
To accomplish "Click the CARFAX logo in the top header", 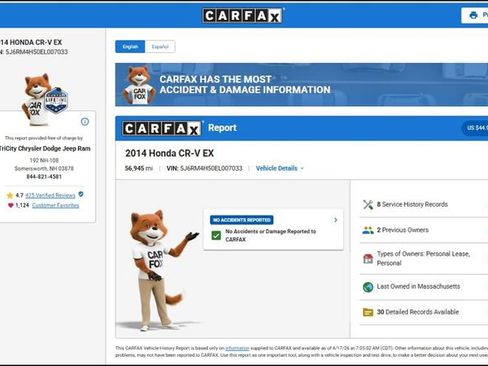I will click(x=243, y=16).
